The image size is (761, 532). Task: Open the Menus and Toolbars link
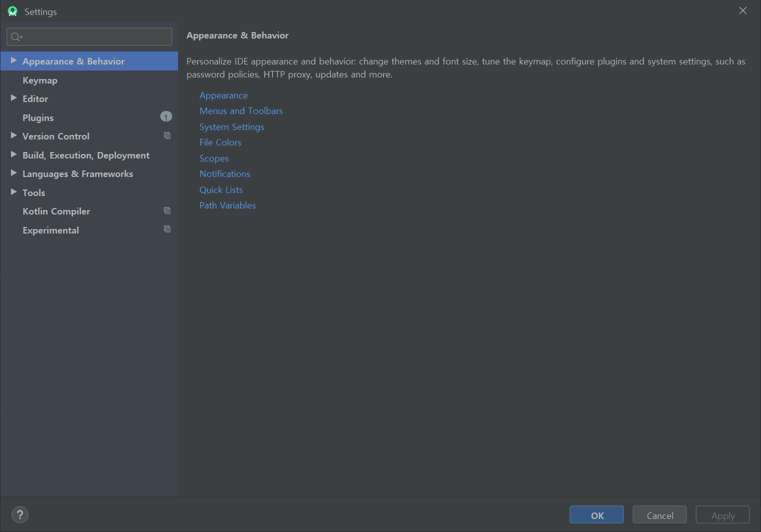click(x=241, y=111)
